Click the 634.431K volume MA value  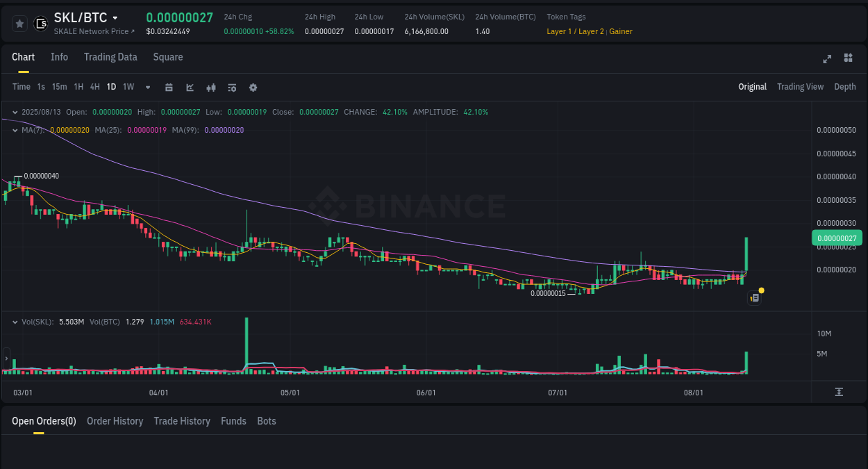[x=195, y=322]
